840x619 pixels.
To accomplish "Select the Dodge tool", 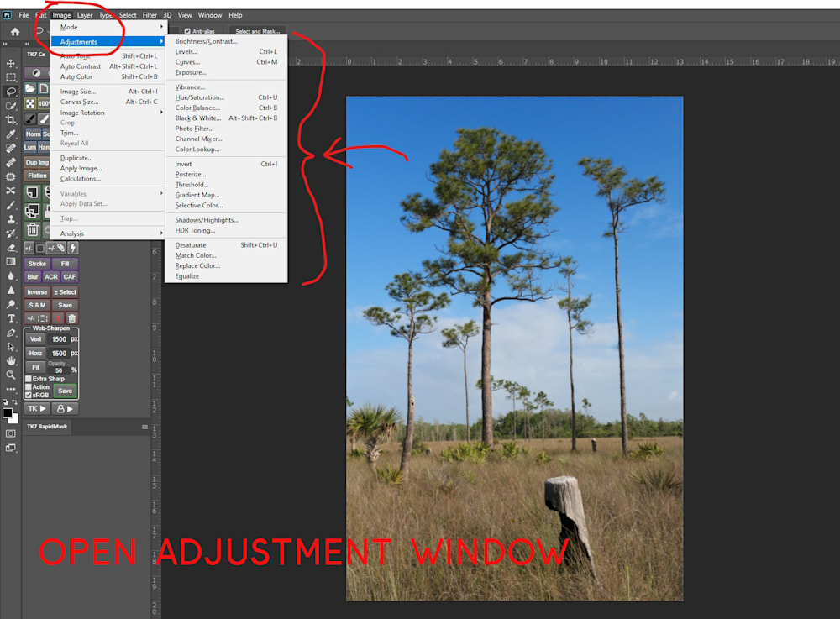I will click(x=11, y=304).
